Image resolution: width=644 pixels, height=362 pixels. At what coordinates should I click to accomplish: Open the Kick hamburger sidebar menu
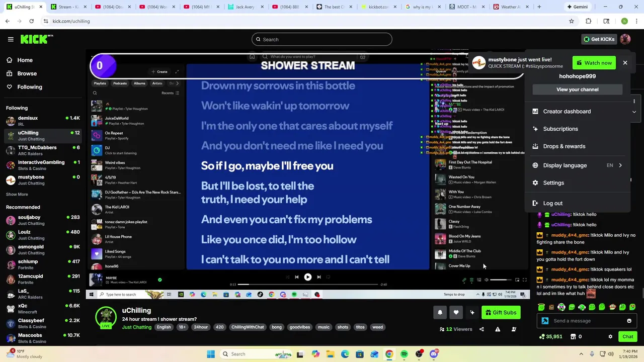pos(11,39)
